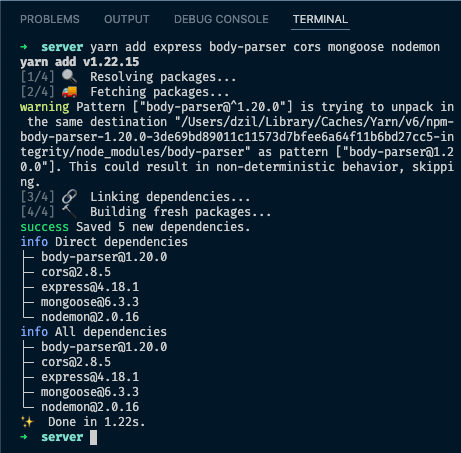This screenshot has height=453, width=461.
Task: Click the green arrow prompt on the last line
Action: coord(24,437)
